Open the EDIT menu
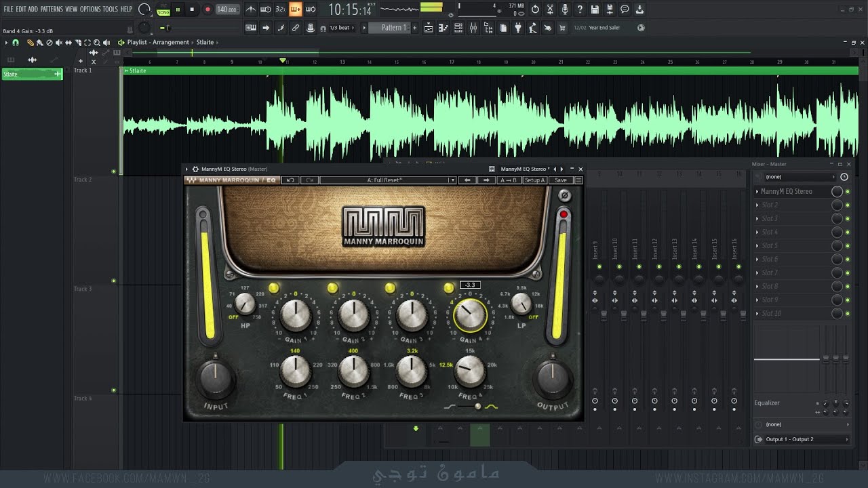 coord(21,9)
